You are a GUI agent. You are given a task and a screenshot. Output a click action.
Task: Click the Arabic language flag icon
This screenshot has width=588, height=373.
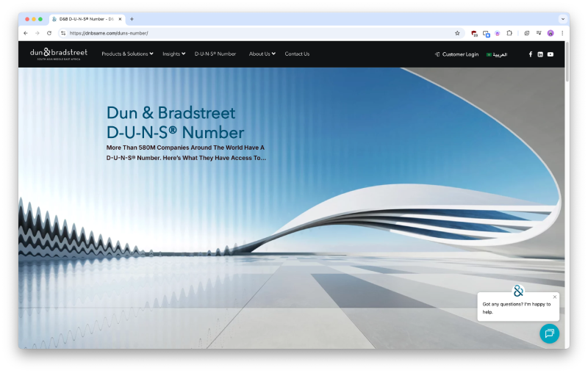(x=489, y=54)
